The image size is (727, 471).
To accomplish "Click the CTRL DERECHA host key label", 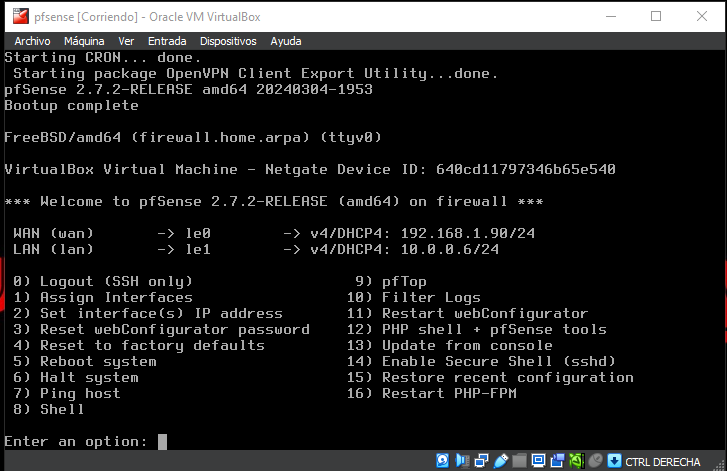I will pos(663,462).
